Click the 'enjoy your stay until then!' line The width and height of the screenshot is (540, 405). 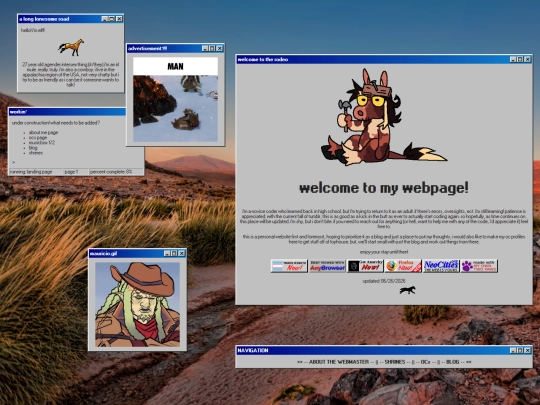[x=384, y=252]
